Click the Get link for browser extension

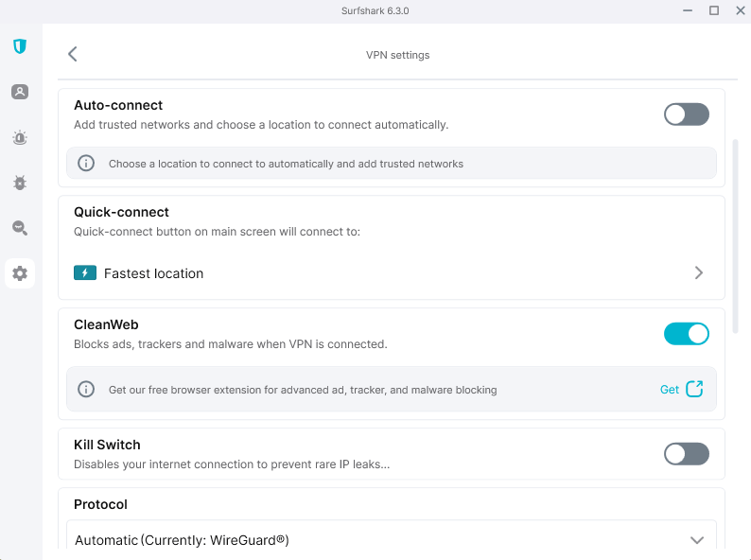[x=670, y=390]
